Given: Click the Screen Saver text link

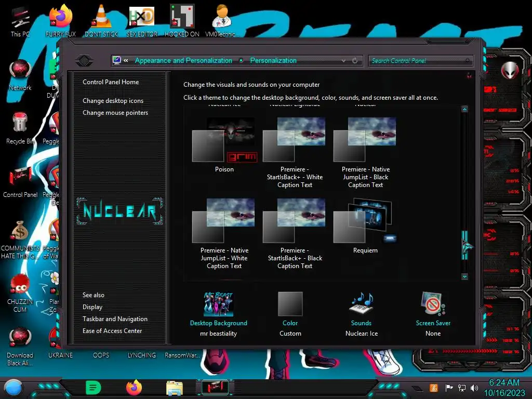Looking at the screenshot, I should coord(433,323).
